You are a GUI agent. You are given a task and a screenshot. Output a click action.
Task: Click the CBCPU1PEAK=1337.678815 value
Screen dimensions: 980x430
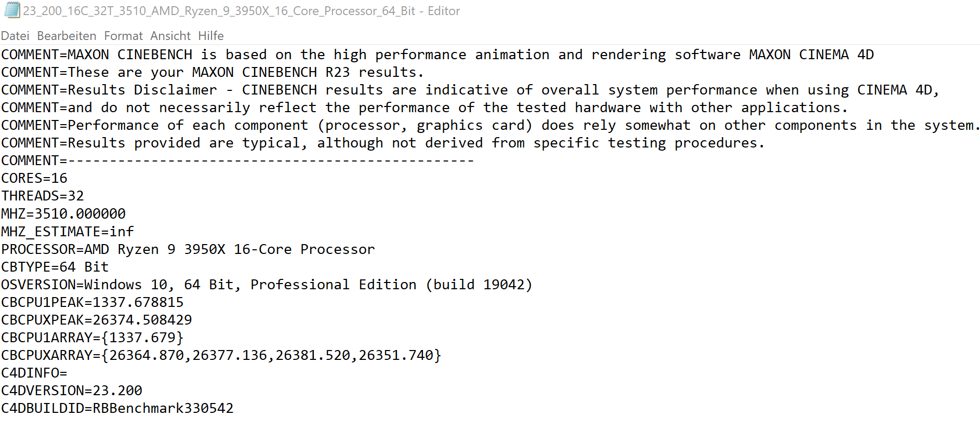(x=92, y=302)
